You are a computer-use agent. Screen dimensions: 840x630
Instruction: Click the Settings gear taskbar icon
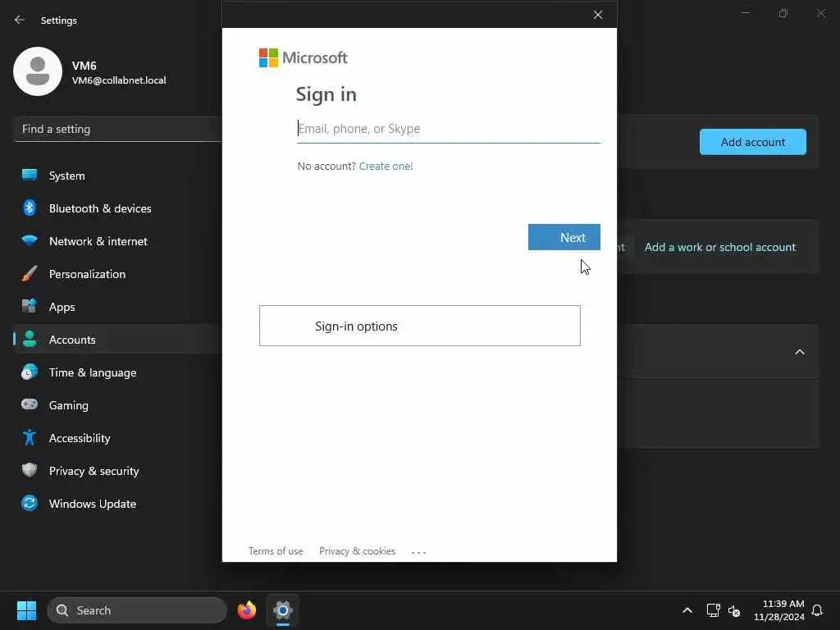point(283,610)
